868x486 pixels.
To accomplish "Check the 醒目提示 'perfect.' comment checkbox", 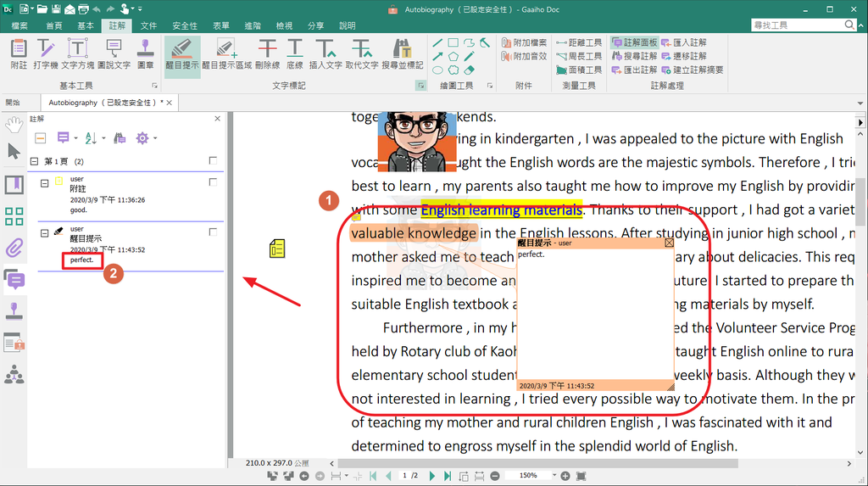I will tap(213, 232).
